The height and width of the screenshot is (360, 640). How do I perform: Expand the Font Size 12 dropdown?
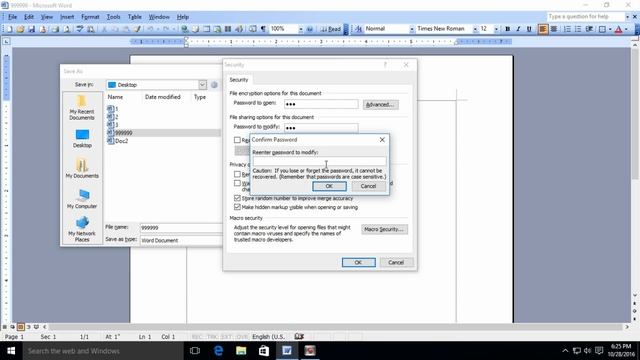(x=496, y=29)
